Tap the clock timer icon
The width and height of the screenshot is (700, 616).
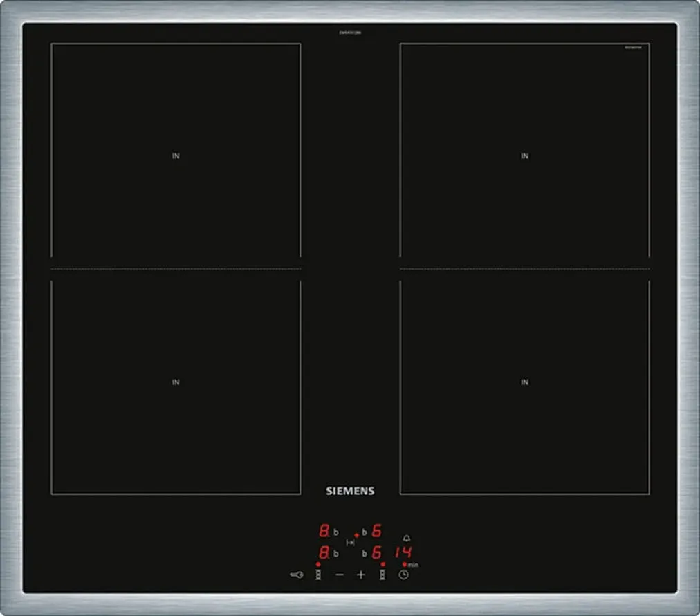click(403, 575)
